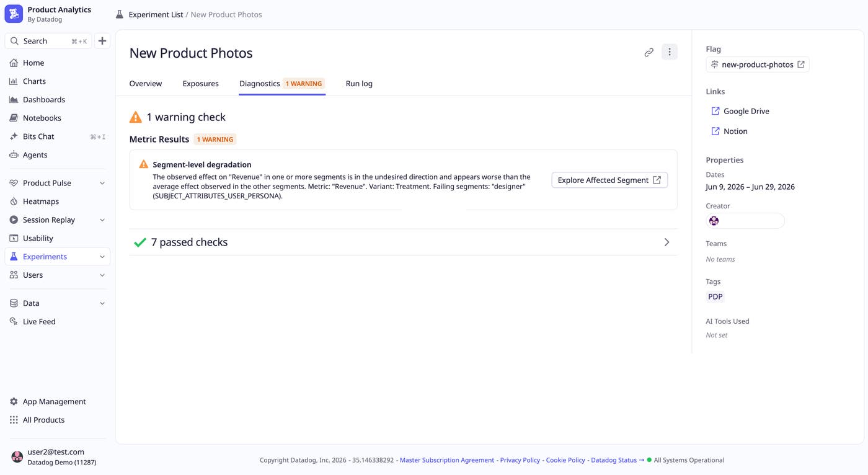This screenshot has height=475, width=868.
Task: Click the new-product-photos flag external link
Action: click(757, 64)
